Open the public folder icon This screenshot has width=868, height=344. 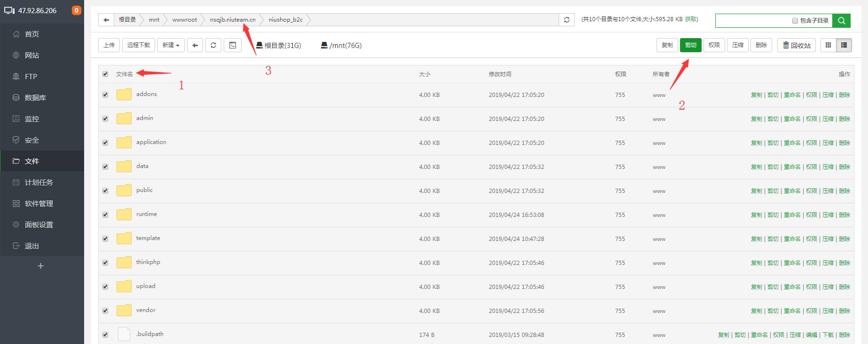coord(124,191)
